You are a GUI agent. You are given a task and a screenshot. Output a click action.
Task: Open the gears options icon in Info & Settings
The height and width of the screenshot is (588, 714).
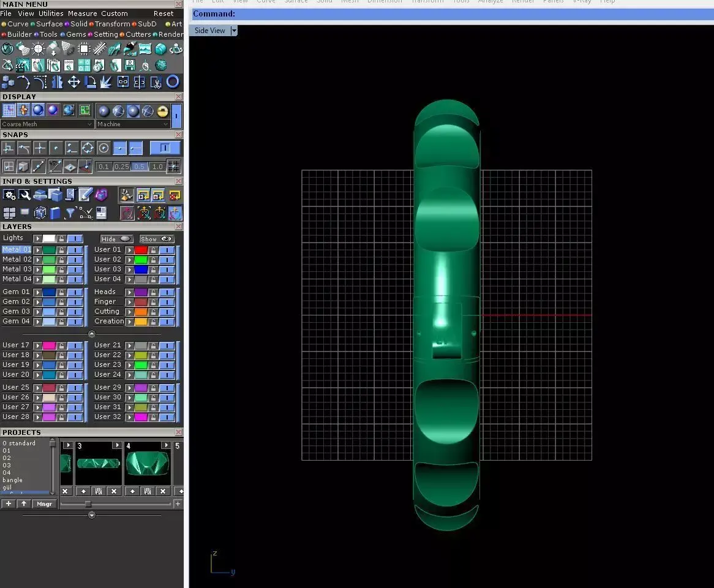pyautogui.click(x=9, y=195)
